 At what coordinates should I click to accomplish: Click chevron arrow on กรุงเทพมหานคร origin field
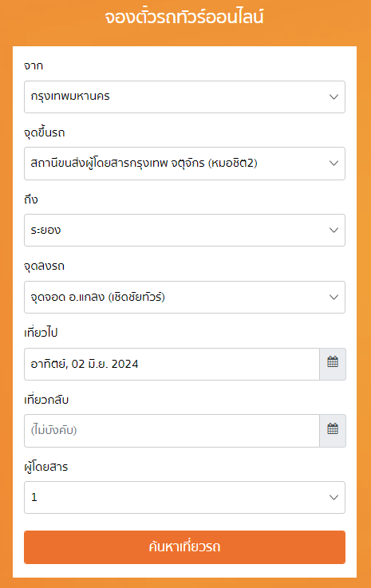(334, 97)
